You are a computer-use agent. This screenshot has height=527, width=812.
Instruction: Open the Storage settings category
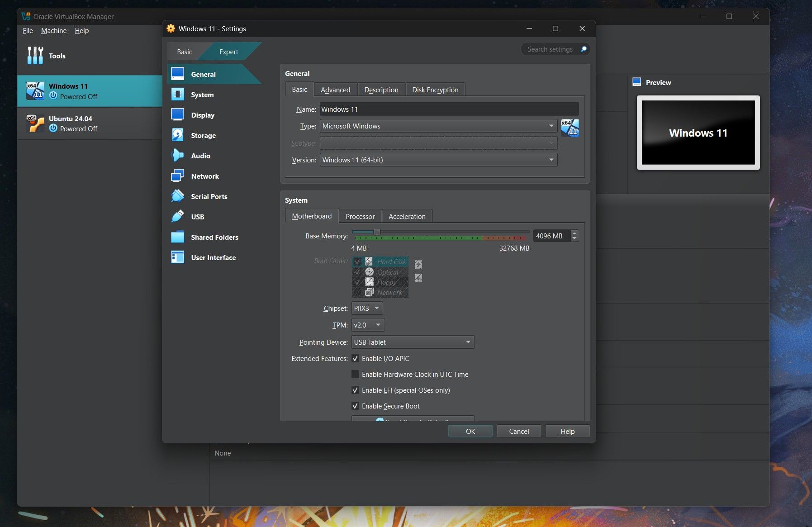coord(214,135)
